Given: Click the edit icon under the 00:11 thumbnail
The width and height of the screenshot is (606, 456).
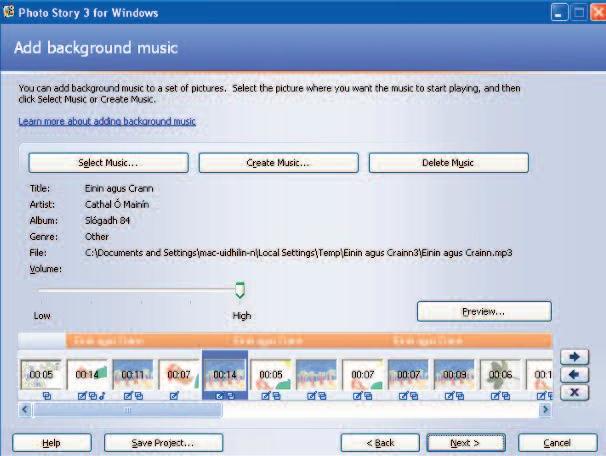Looking at the screenshot, I should pyautogui.click(x=128, y=396).
